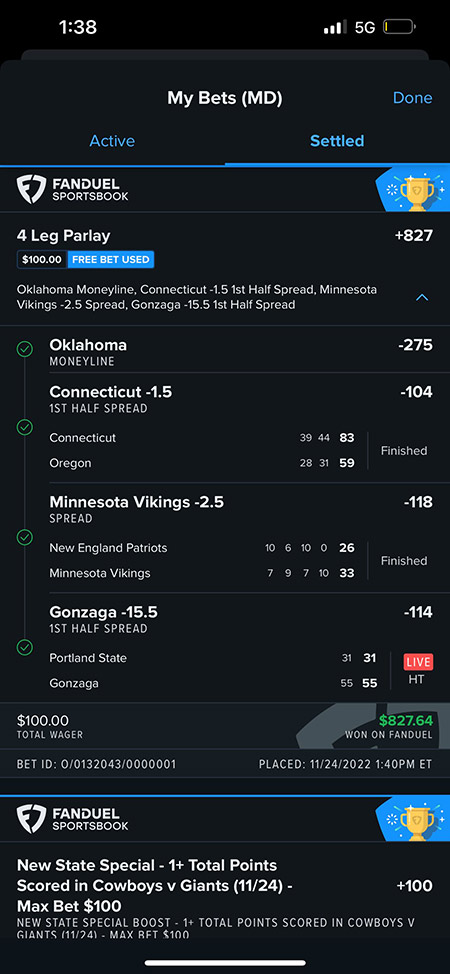Tap the FanDuel Sportsbook logo on parlay card
Screen dimensions: 450x974
pyautogui.click(x=72, y=189)
